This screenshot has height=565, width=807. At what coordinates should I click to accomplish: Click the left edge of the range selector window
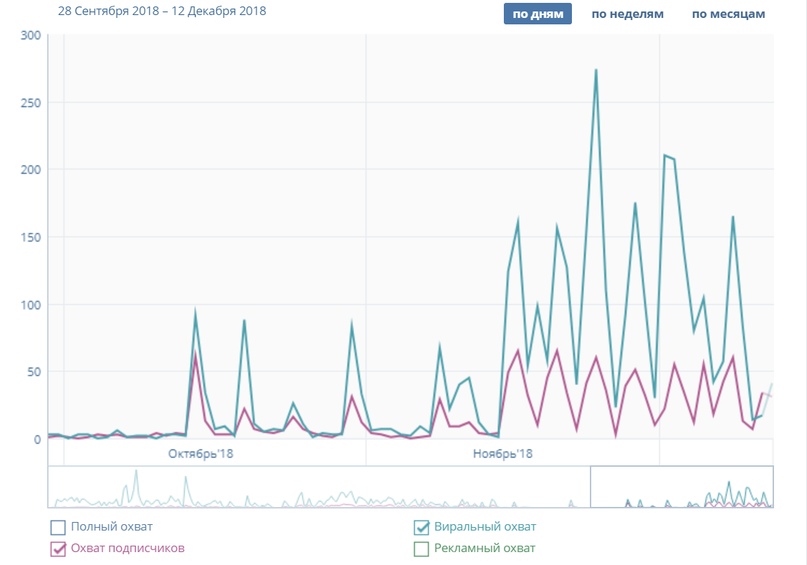pyautogui.click(x=591, y=487)
